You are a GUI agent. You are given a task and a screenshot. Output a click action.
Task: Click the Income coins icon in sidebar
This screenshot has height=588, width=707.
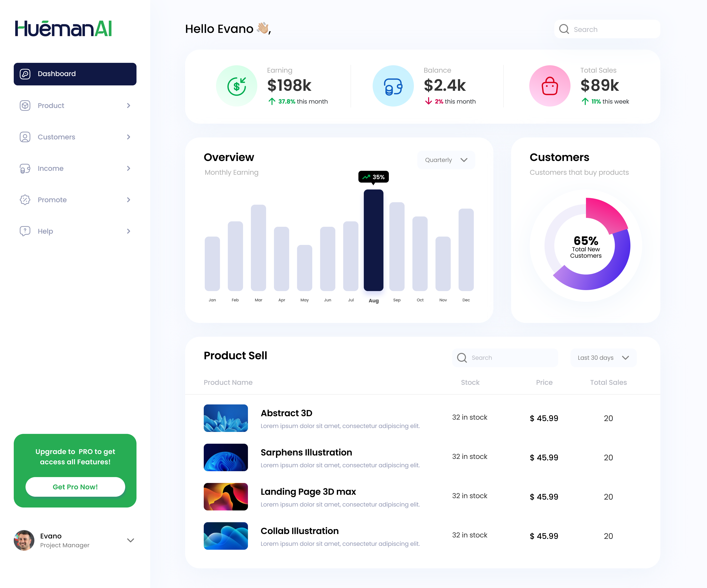25,169
